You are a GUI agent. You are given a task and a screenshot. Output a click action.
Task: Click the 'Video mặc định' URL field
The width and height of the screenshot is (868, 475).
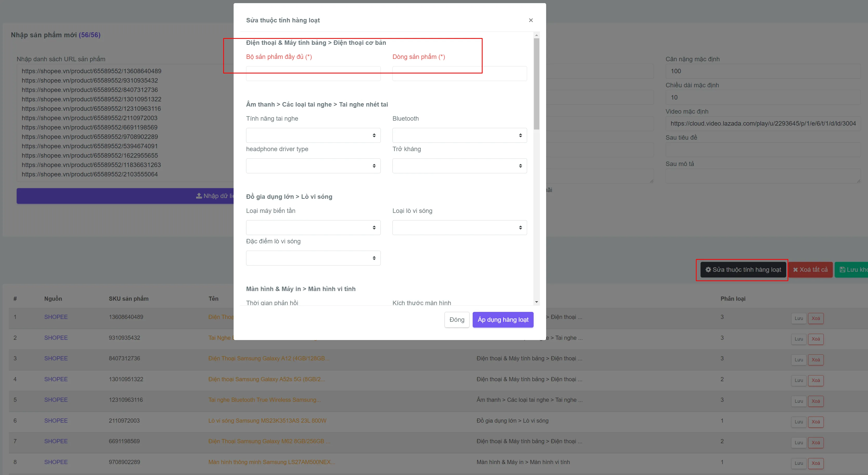[763, 124]
